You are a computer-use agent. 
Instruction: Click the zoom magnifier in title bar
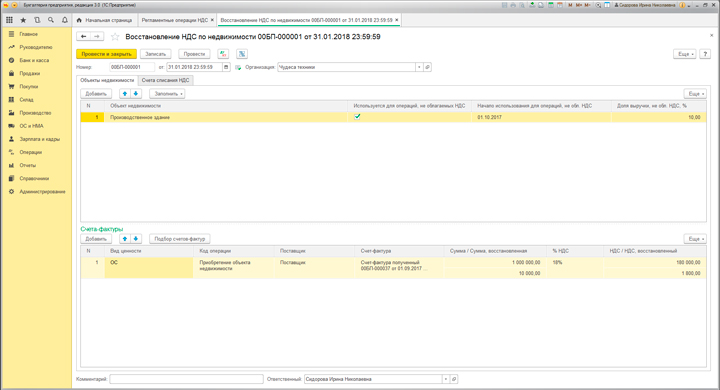point(598,5)
